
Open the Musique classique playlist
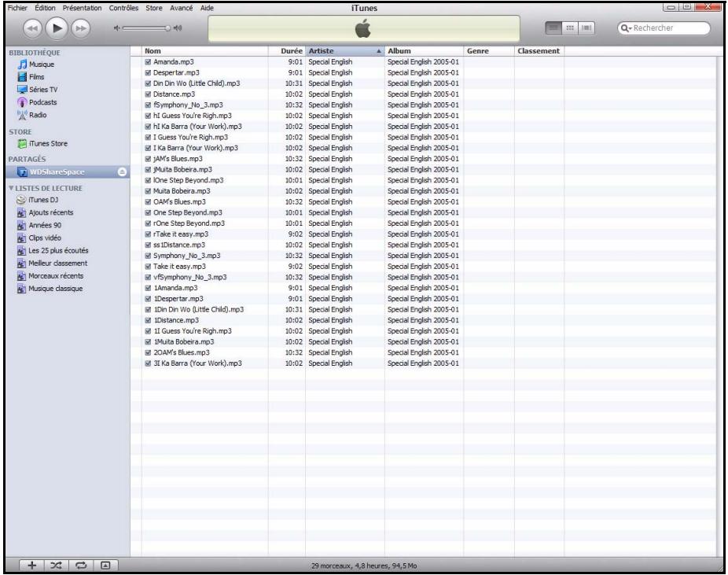pyautogui.click(x=50, y=289)
